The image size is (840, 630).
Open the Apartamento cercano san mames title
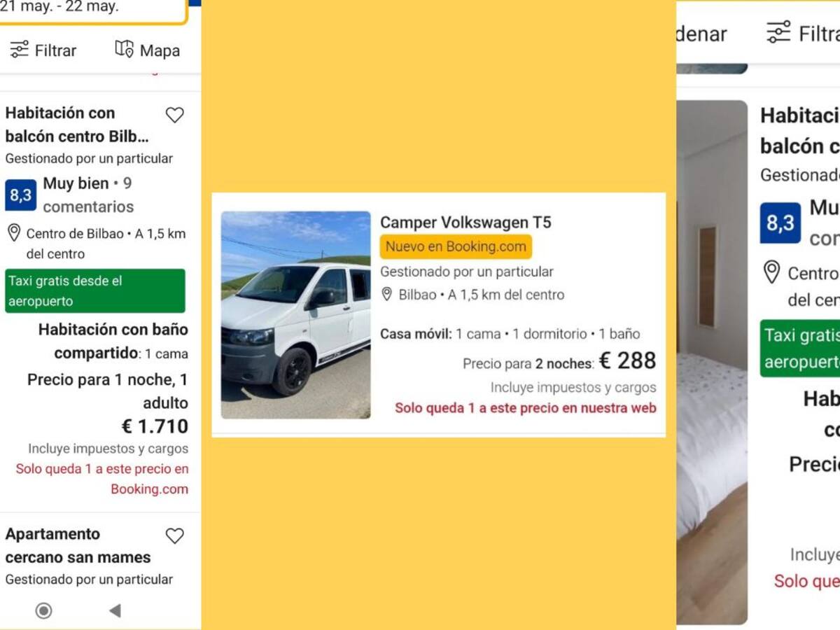point(78,545)
